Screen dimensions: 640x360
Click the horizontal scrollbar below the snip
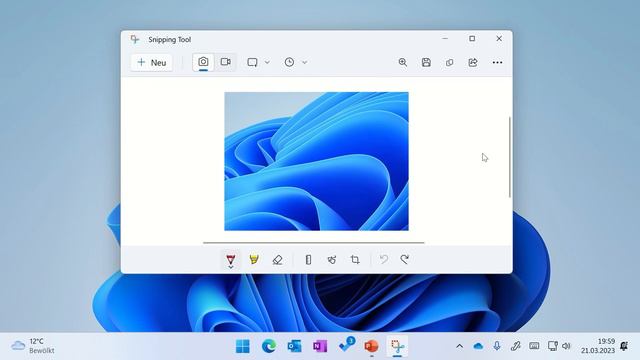coord(313,242)
